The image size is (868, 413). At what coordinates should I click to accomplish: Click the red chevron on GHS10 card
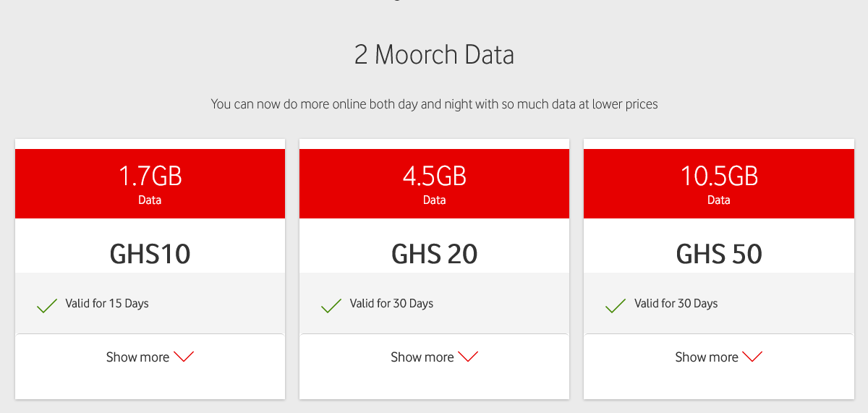[x=184, y=357]
